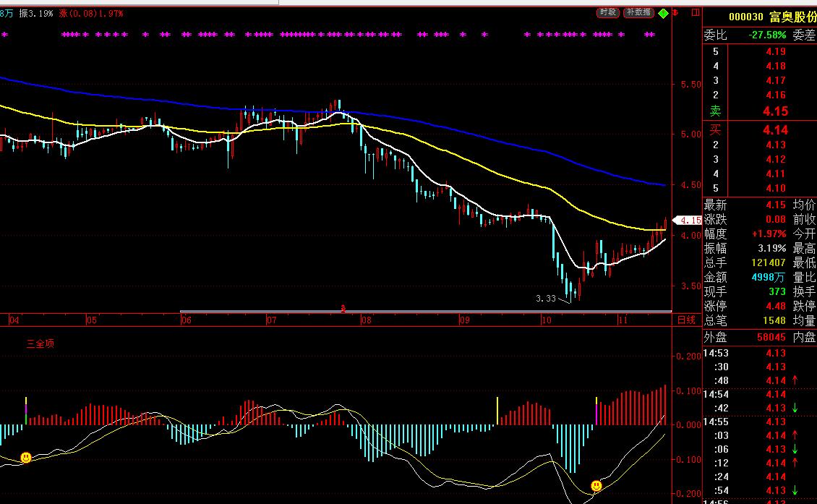Click the :42 tick's green down arrow
The image size is (817, 504).
795,408
